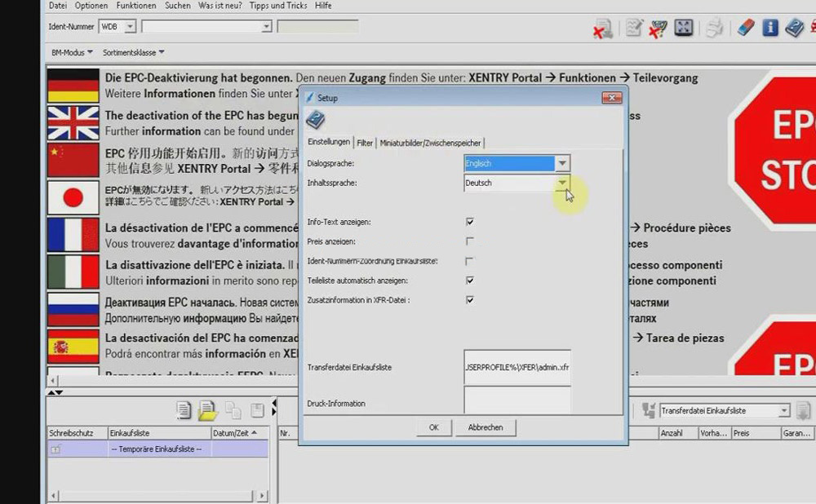Click the open shopping list folder icon
Viewport: 816px width, 504px height.
tap(207, 410)
